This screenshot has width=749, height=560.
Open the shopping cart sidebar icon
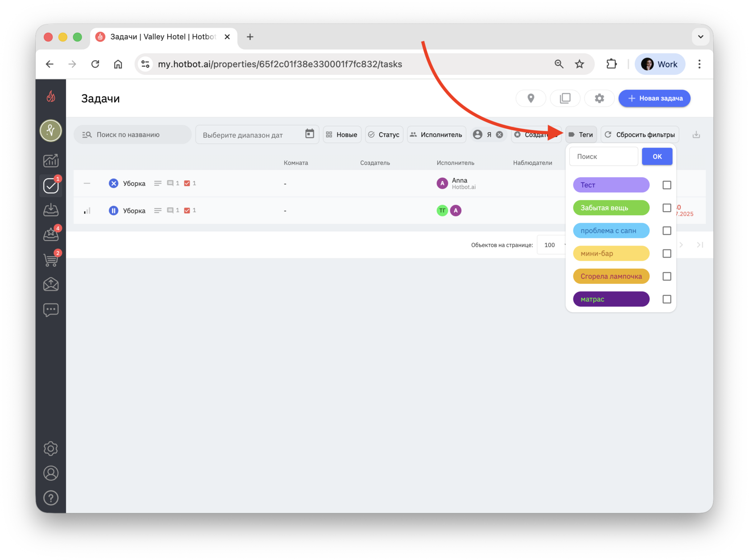[x=51, y=259]
